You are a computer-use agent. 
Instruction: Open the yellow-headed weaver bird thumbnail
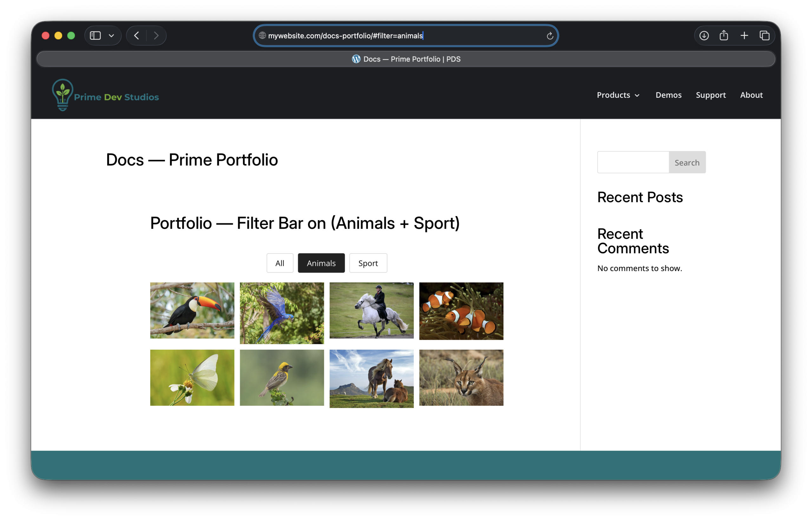click(x=282, y=378)
